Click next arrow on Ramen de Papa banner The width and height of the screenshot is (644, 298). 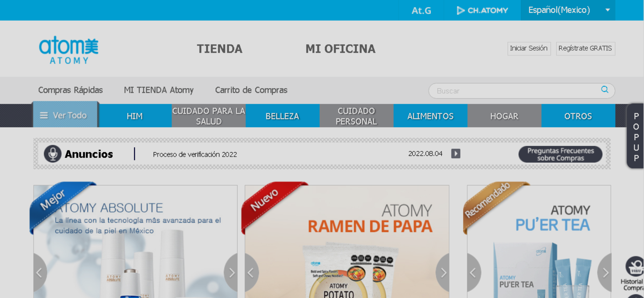tap(443, 273)
